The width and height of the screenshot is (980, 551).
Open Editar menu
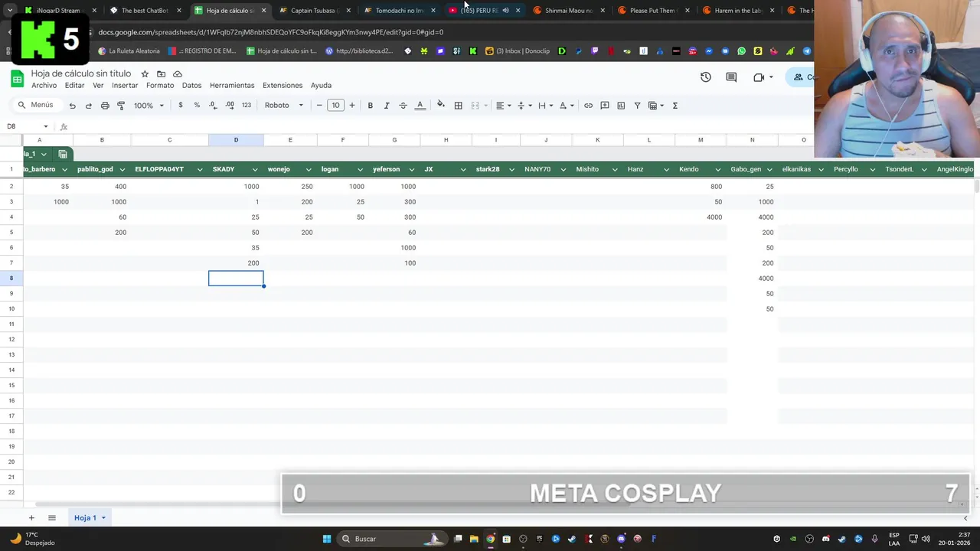74,85
